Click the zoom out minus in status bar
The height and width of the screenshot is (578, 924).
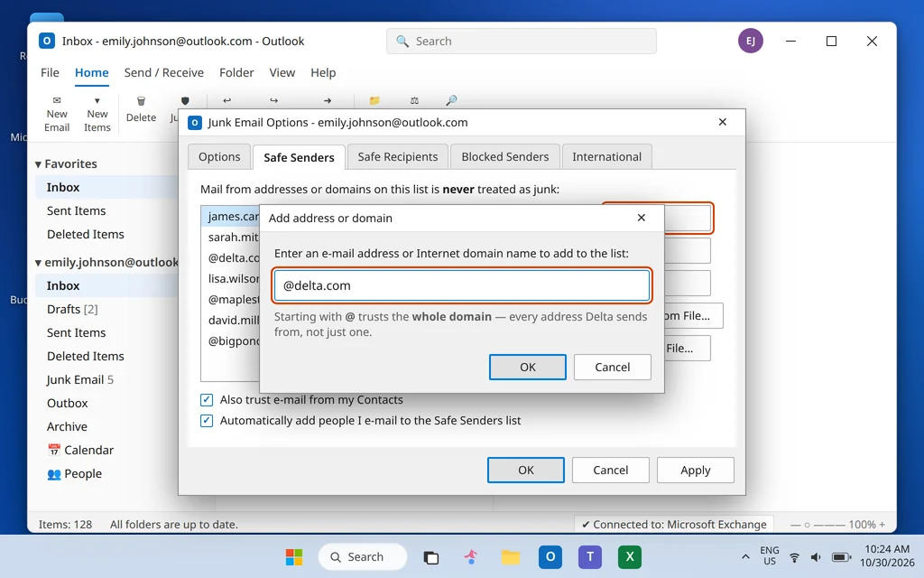tap(796, 525)
